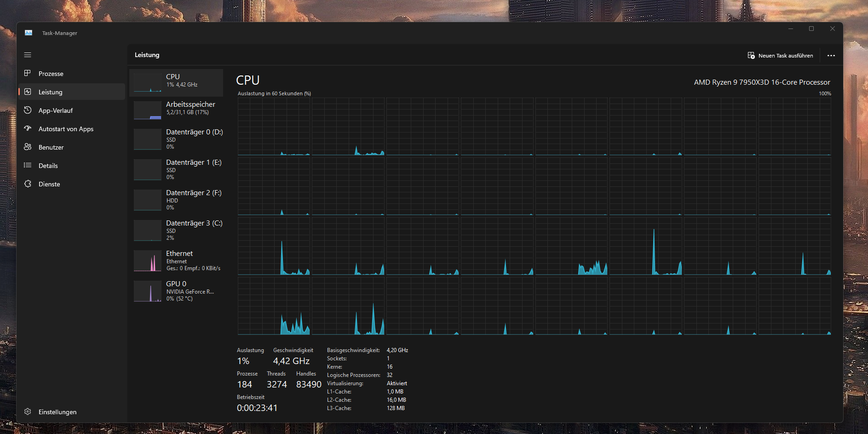Click the Basisgeschwindigkeit 4,20 GHz value
Image resolution: width=868 pixels, height=434 pixels.
coord(397,350)
